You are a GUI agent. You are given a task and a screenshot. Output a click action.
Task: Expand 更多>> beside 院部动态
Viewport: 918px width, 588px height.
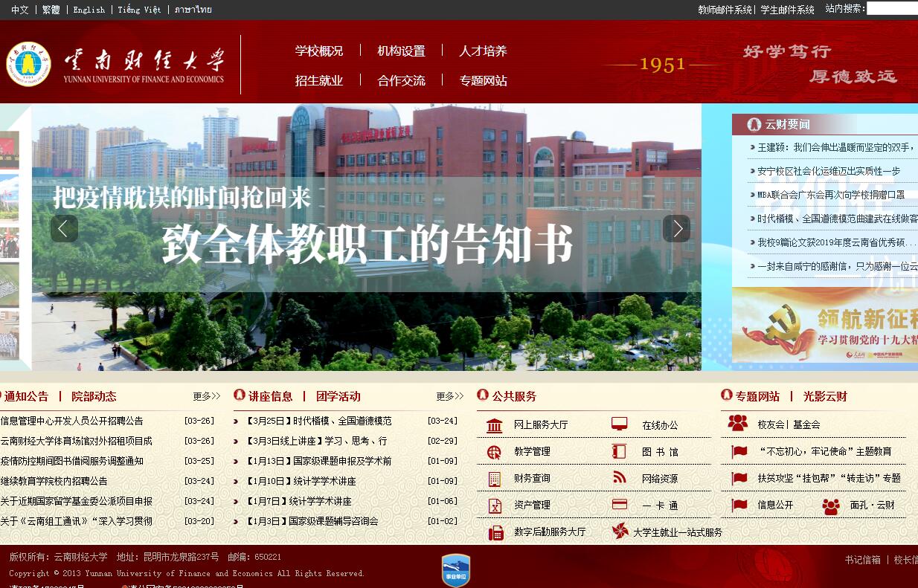[x=207, y=396]
